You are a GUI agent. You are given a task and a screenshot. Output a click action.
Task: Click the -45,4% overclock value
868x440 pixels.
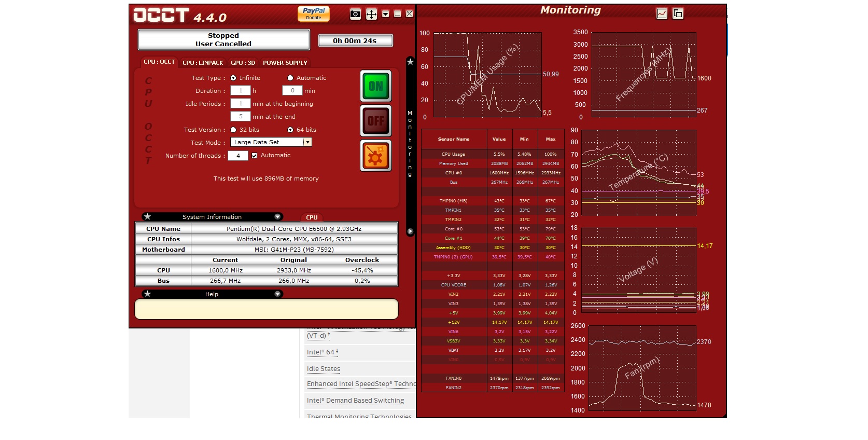point(362,270)
